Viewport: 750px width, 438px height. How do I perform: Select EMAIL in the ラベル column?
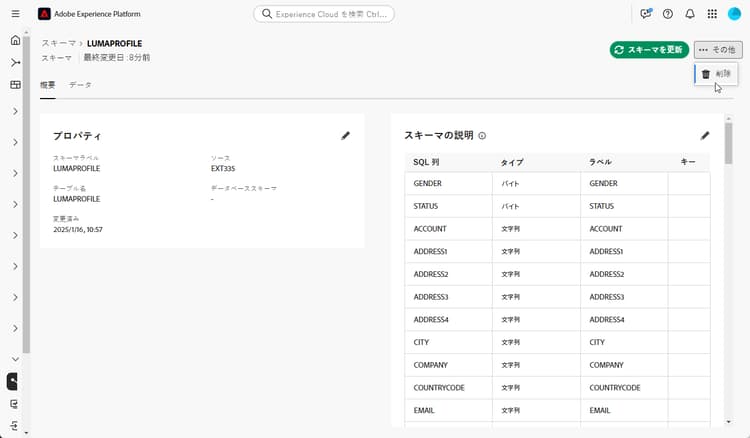pyautogui.click(x=599, y=410)
